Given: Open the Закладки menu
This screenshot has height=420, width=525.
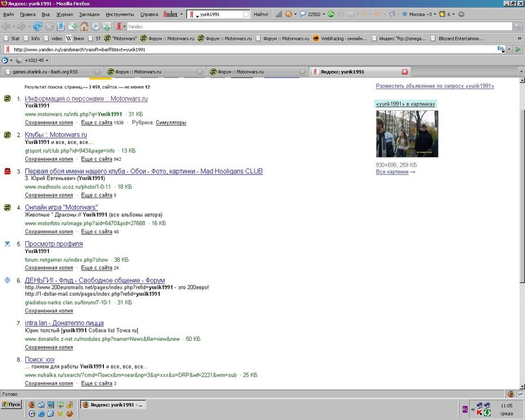Looking at the screenshot, I should click(89, 14).
